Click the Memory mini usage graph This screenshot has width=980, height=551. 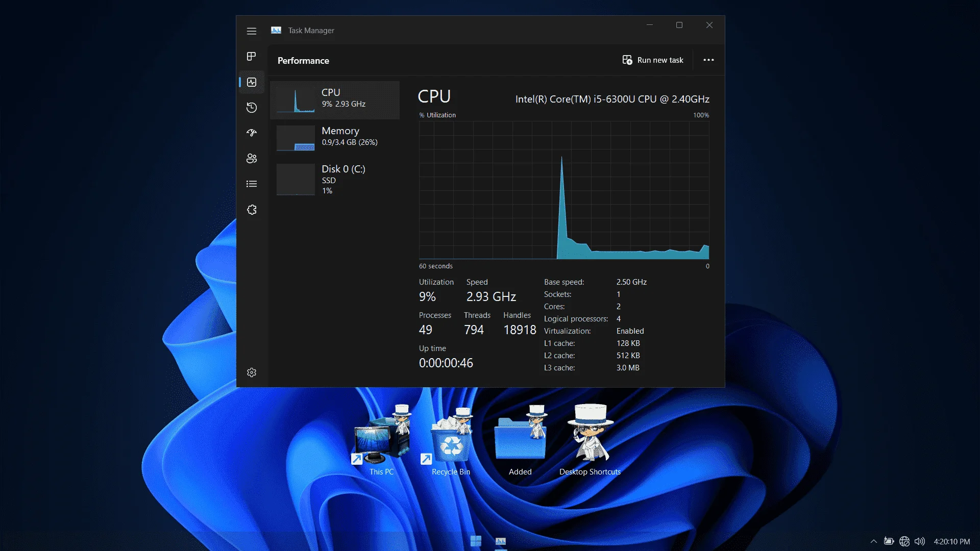[296, 138]
